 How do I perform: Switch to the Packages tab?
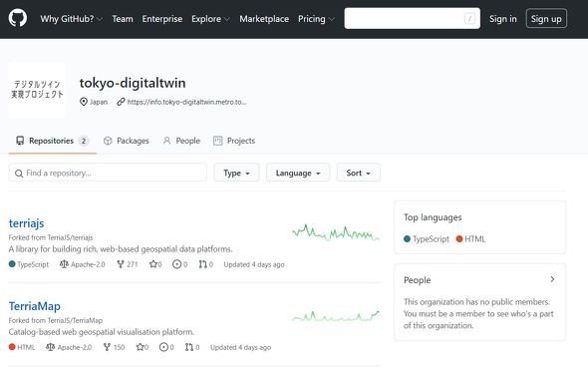pyautogui.click(x=127, y=141)
